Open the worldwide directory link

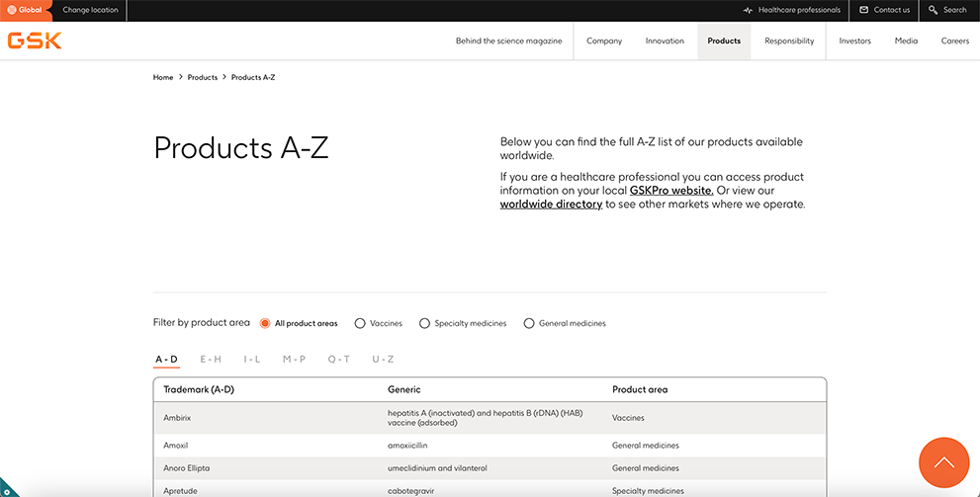(x=551, y=205)
